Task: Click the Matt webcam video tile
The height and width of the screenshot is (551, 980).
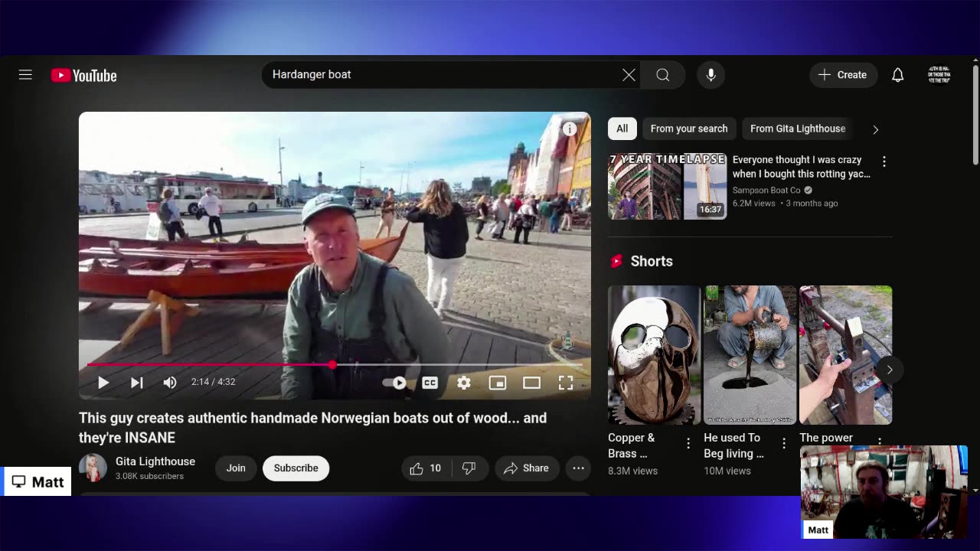Action: tap(884, 491)
